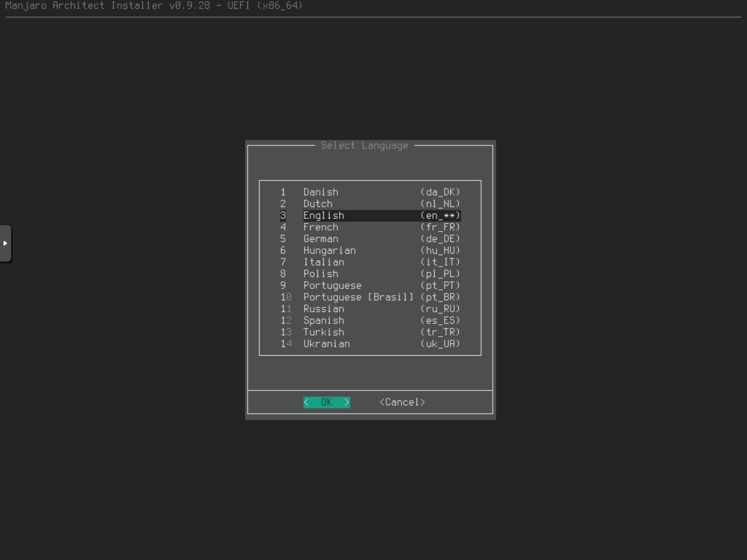Expand the left side panel arrow handle
Viewport: 747px width, 560px height.
pyautogui.click(x=5, y=243)
